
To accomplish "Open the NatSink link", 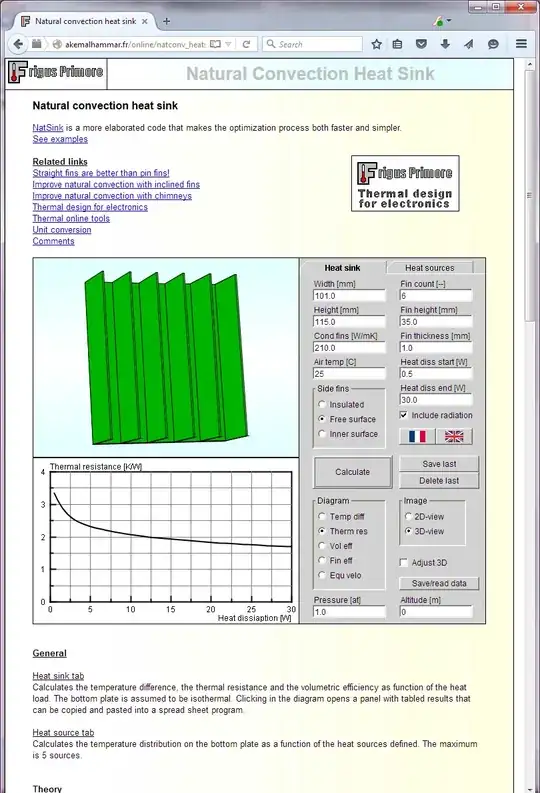I will pos(48,128).
